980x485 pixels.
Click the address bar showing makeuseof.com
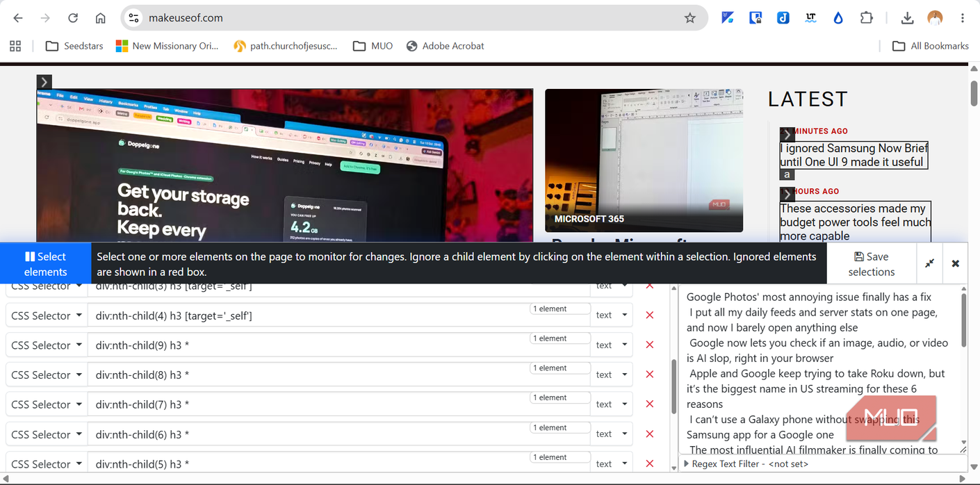(x=414, y=18)
